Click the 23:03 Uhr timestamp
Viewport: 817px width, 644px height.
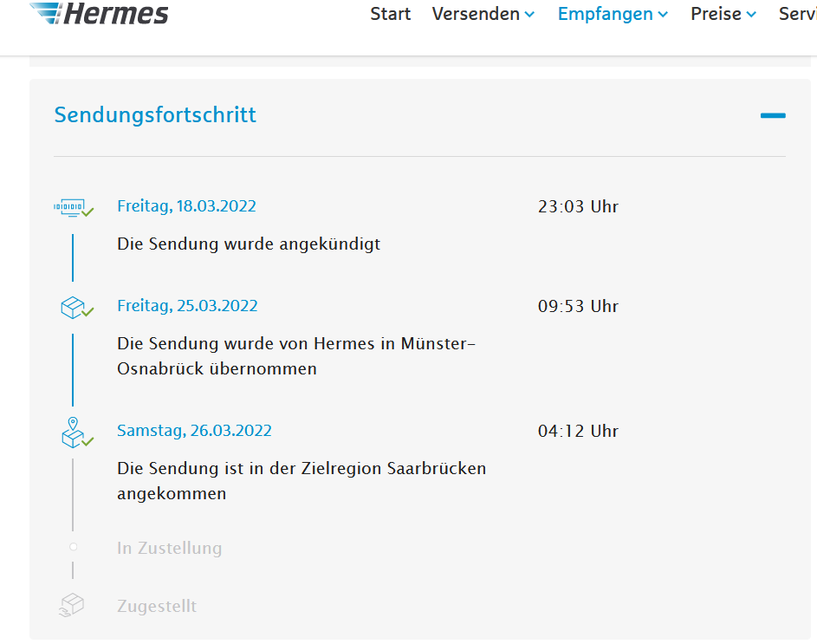coord(578,207)
